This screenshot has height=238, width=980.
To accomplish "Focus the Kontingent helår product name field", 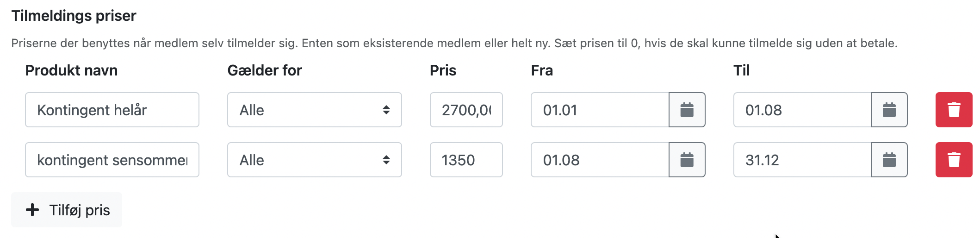I will click(112, 110).
